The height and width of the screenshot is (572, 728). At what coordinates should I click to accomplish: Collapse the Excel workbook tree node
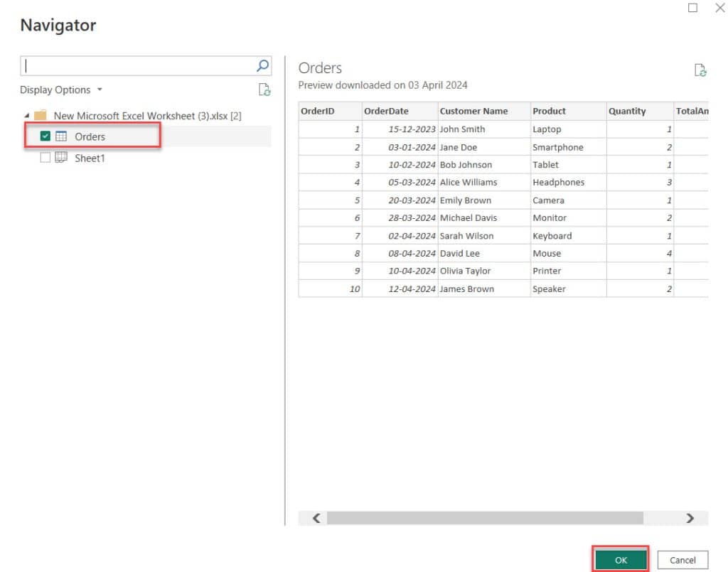tap(26, 116)
